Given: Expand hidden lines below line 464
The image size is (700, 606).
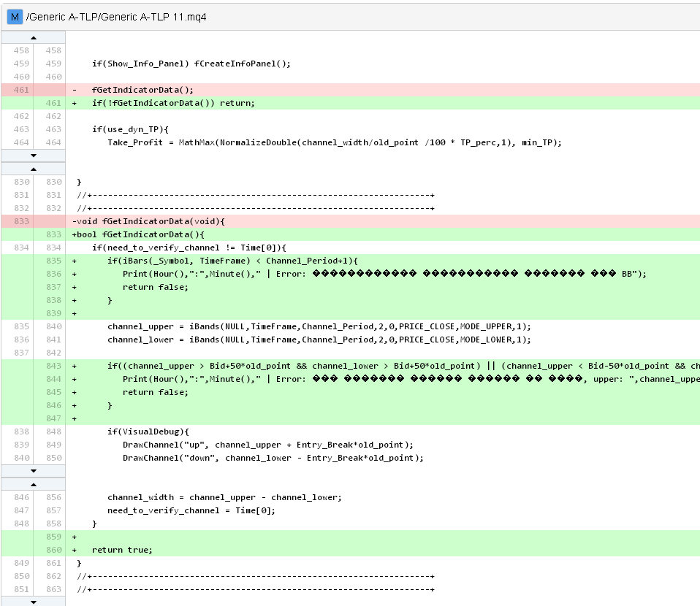Looking at the screenshot, I should (x=34, y=156).
